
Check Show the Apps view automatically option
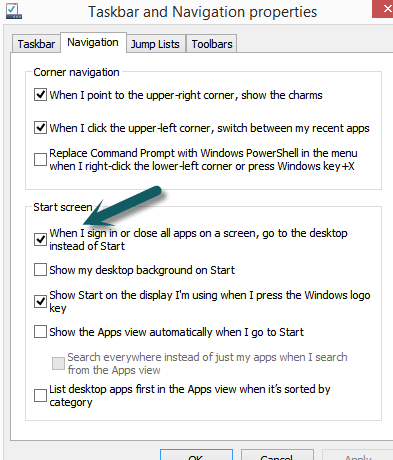[40, 332]
